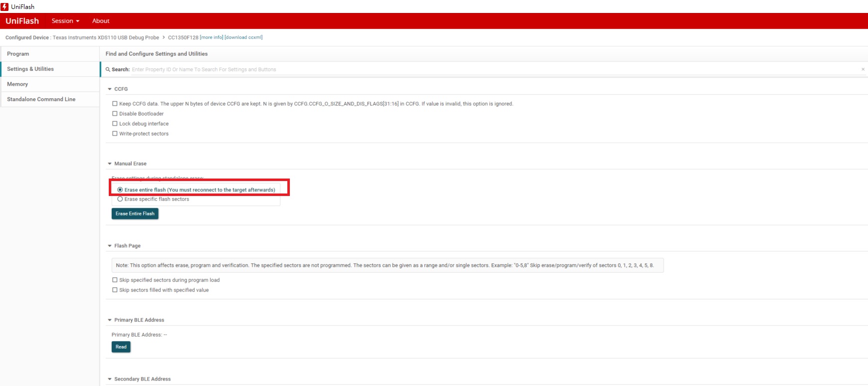
Task: Collapse the Manual Erase section
Action: click(x=110, y=164)
